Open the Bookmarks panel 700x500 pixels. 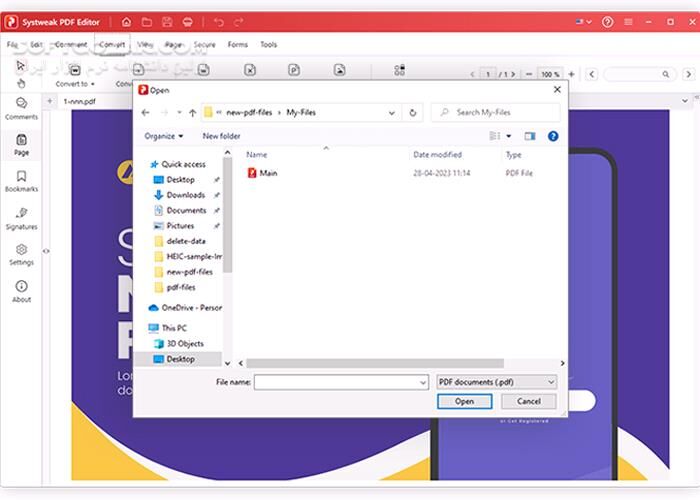pos(21,181)
